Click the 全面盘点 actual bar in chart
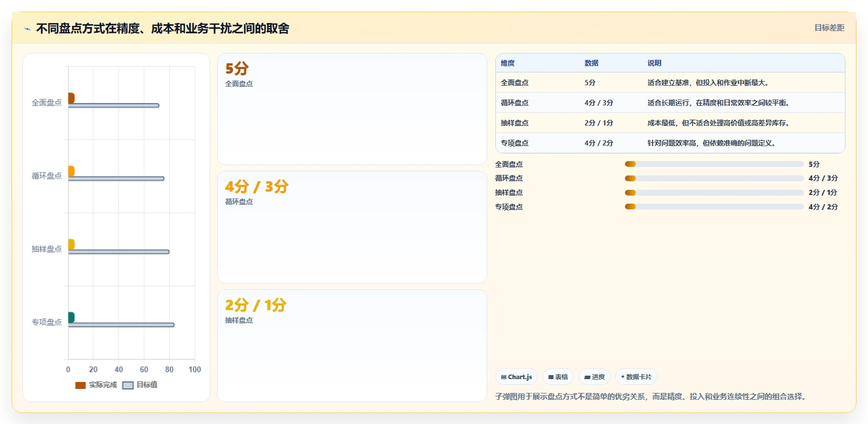Viewport: 868px width, 424px height. click(x=71, y=98)
